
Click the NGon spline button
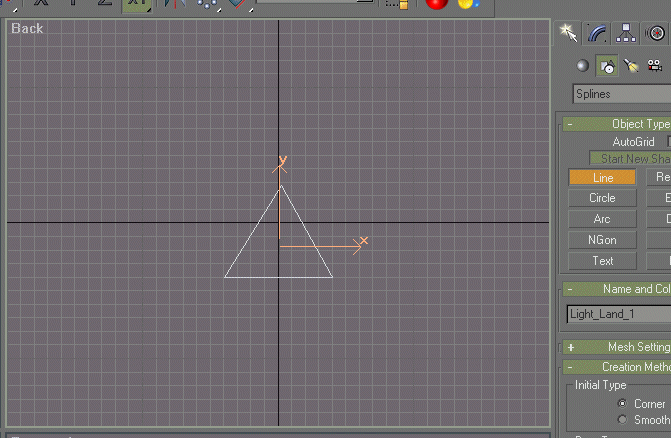(602, 240)
